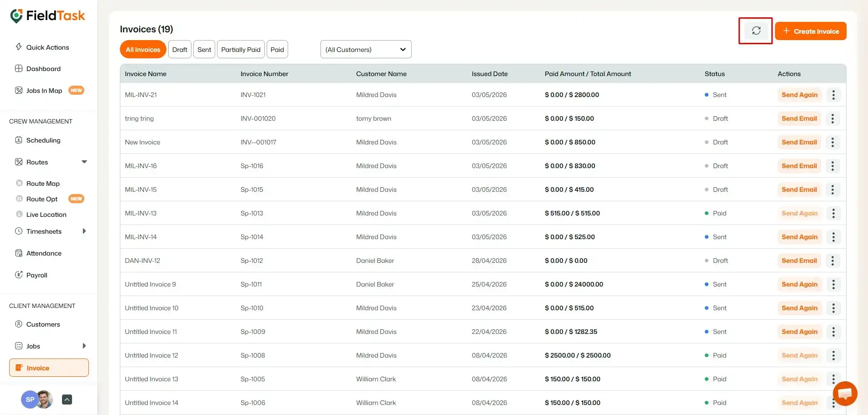868x415 pixels.
Task: Click Untitled Invoice 13 name
Action: tap(151, 379)
